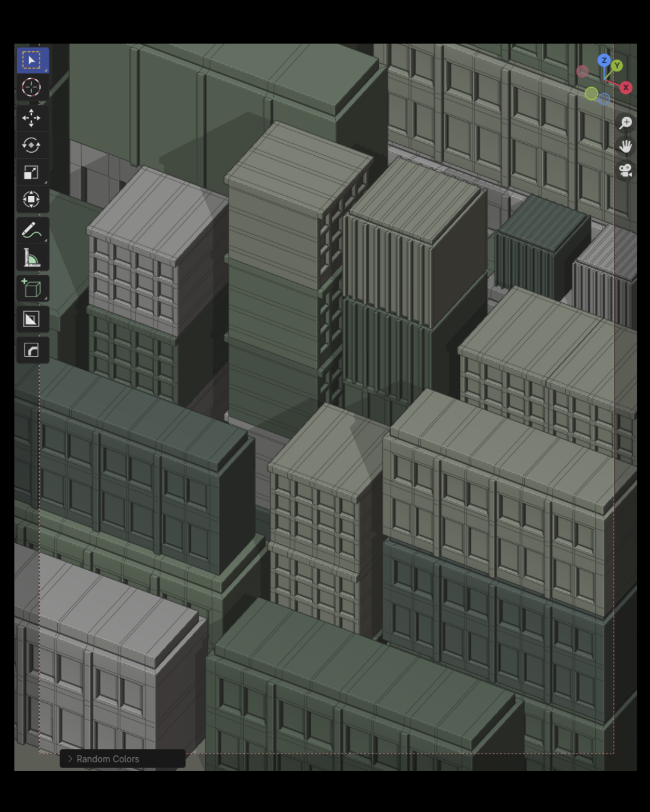650x812 pixels.
Task: Choose the Add Cube tool
Action: point(31,289)
